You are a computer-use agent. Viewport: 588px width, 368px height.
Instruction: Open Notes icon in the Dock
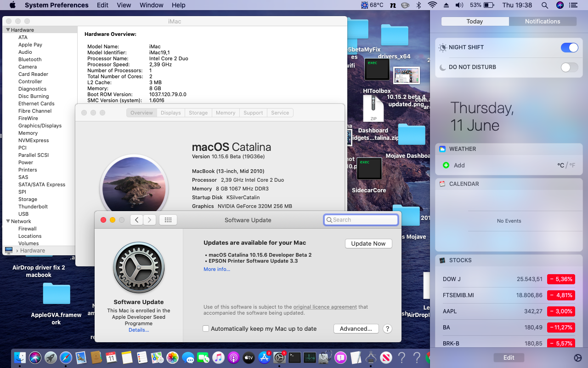click(127, 357)
